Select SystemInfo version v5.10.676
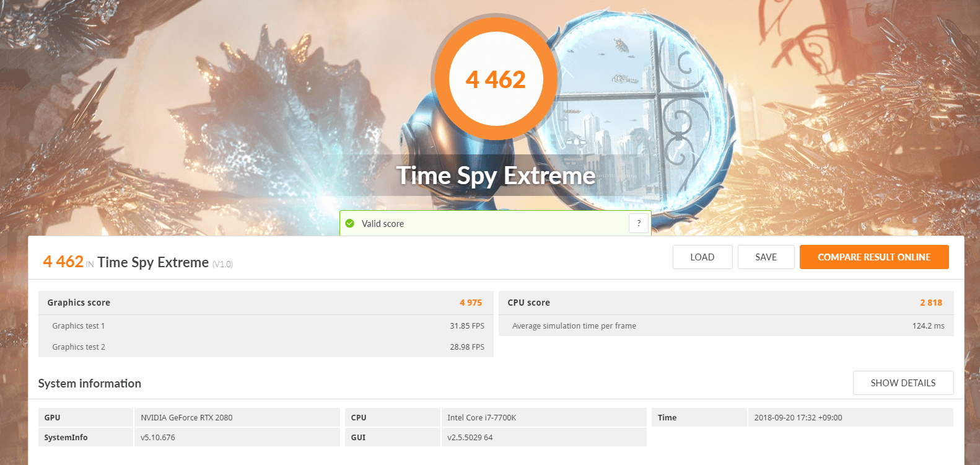Image resolution: width=980 pixels, height=465 pixels. (x=158, y=437)
